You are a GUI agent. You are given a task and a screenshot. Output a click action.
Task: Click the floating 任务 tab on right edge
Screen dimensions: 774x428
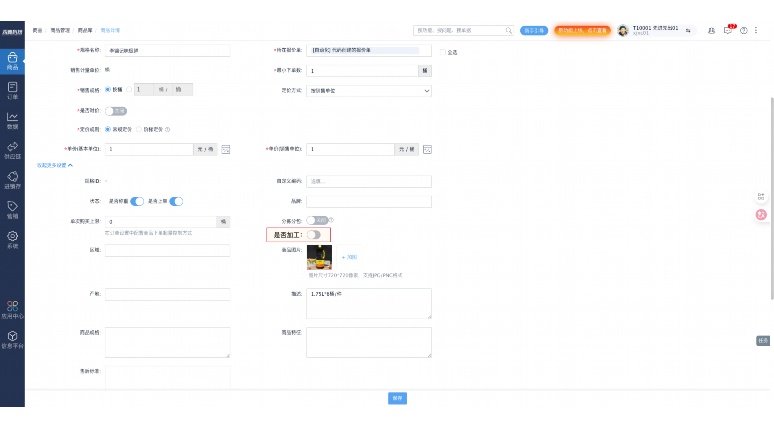point(763,341)
